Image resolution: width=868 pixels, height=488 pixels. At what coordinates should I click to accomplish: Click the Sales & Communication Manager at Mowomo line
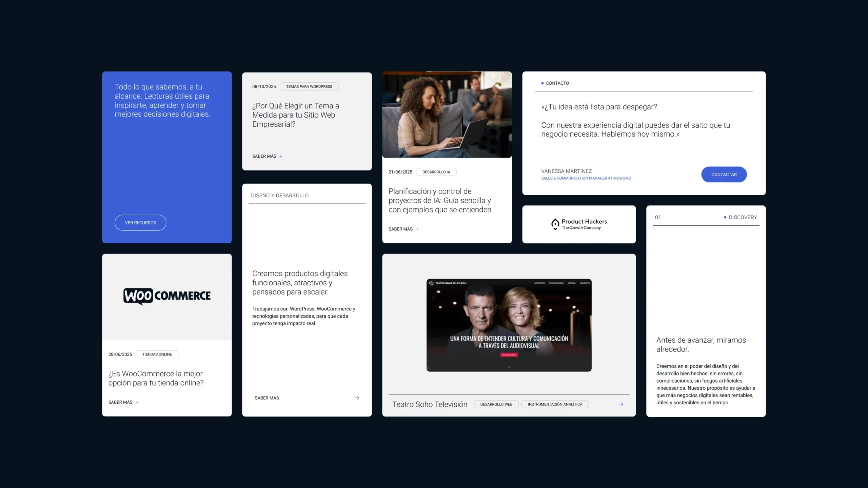pyautogui.click(x=586, y=178)
